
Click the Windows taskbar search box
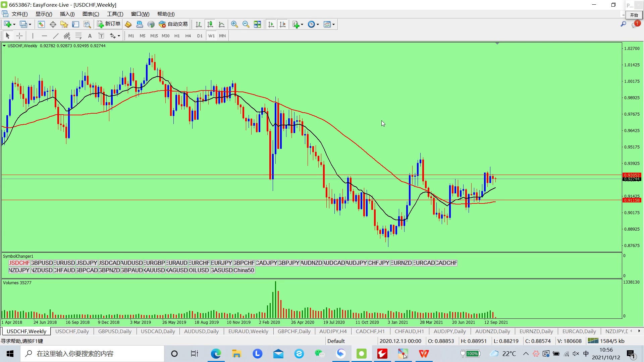(92, 354)
